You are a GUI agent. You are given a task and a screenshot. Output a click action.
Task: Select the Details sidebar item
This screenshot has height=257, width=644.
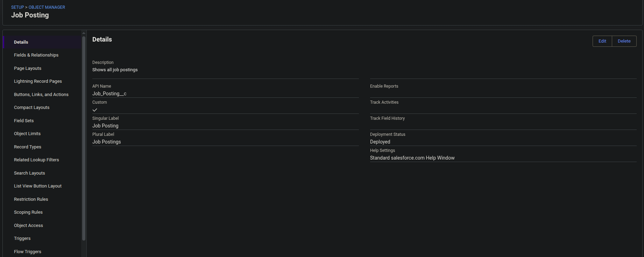pos(21,42)
